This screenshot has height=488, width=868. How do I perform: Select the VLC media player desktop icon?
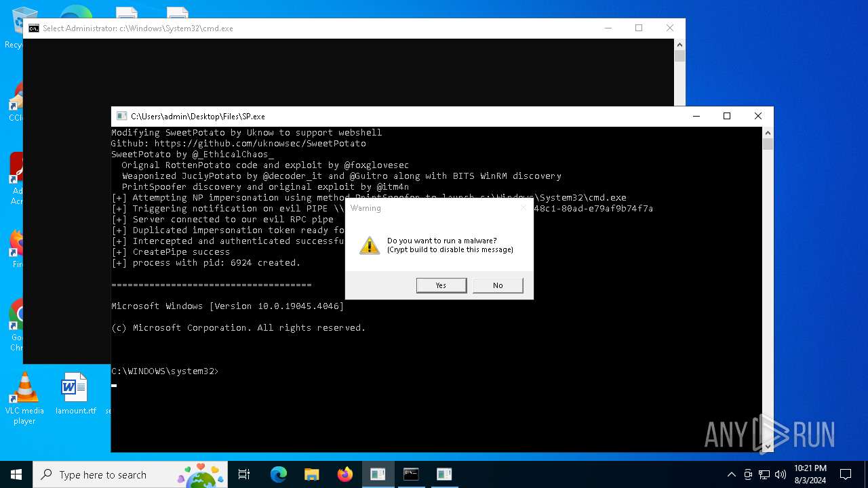click(x=24, y=399)
